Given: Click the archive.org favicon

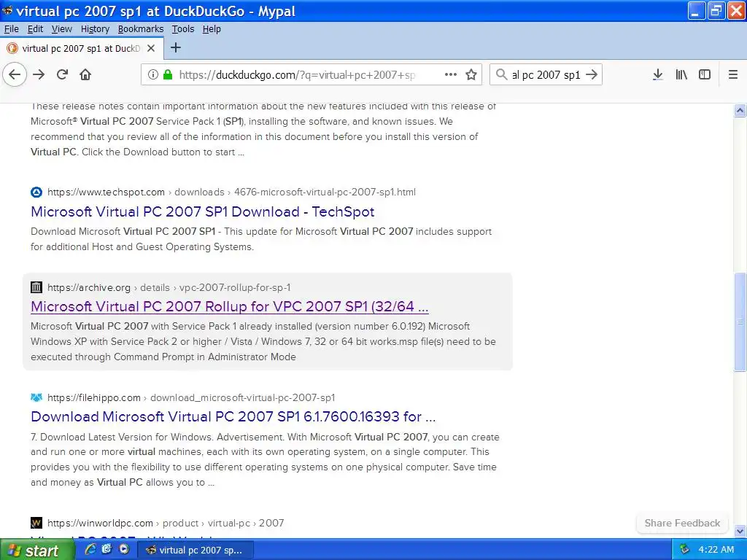Looking at the screenshot, I should [36, 287].
